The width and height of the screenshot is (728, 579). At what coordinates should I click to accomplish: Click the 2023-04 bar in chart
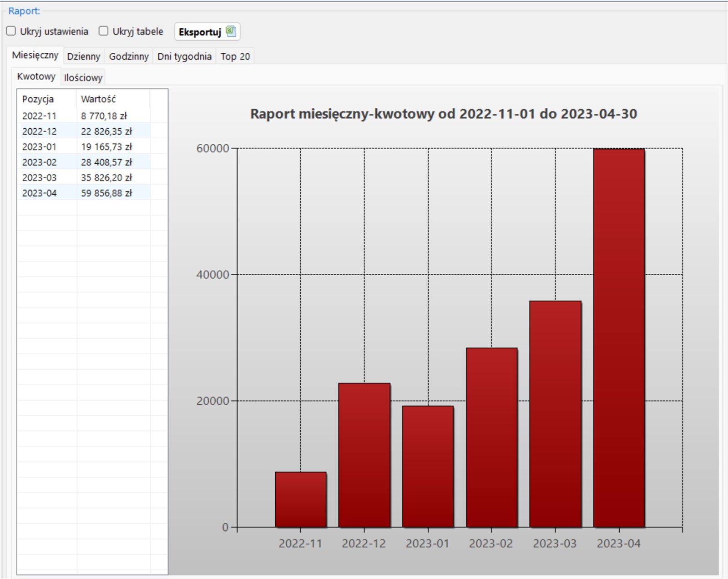pos(619,337)
